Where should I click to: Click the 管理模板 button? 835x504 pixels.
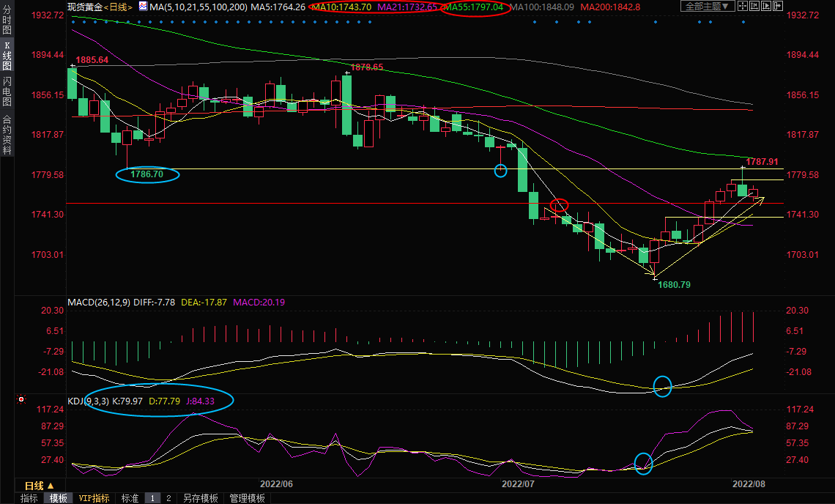tap(247, 498)
